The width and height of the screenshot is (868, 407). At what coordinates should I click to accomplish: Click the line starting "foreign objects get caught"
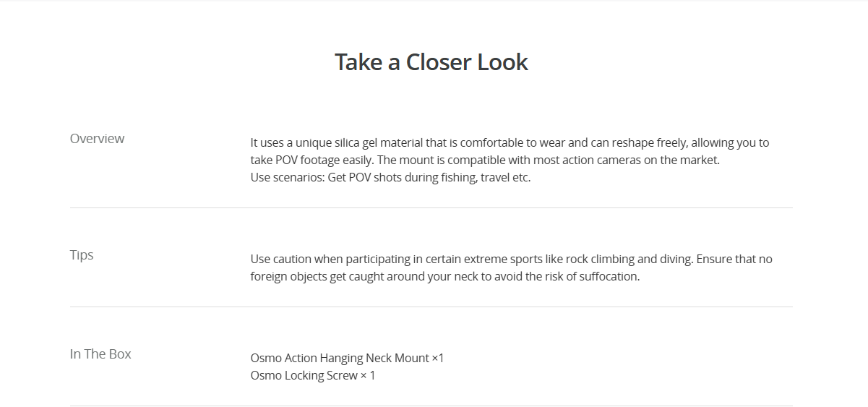click(x=445, y=276)
